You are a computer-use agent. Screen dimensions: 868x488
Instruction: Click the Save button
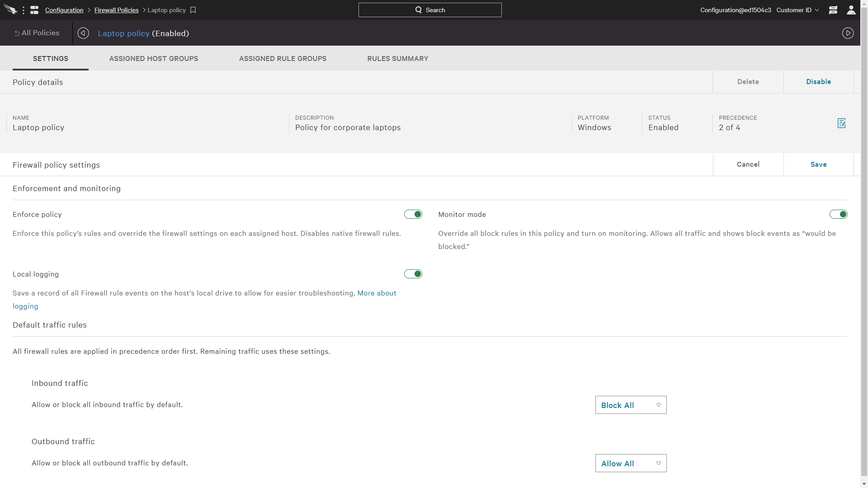818,164
